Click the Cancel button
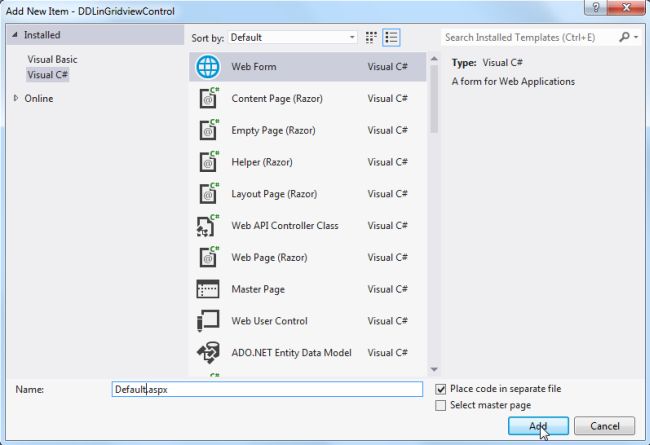 [x=604, y=426]
